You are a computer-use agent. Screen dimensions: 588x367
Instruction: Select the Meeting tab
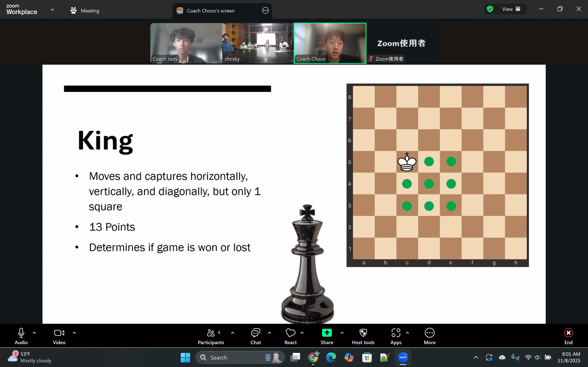click(x=85, y=11)
